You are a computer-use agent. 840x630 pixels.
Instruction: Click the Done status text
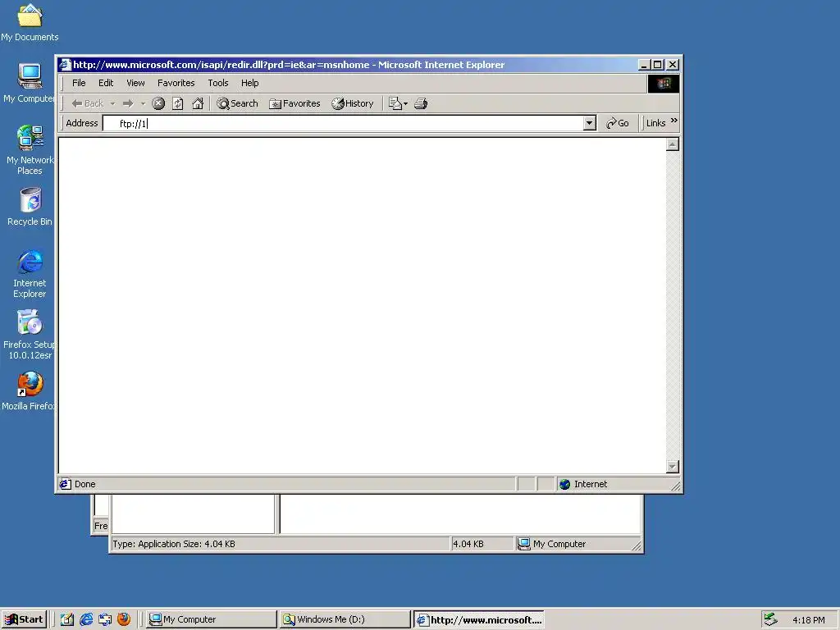pyautogui.click(x=84, y=484)
